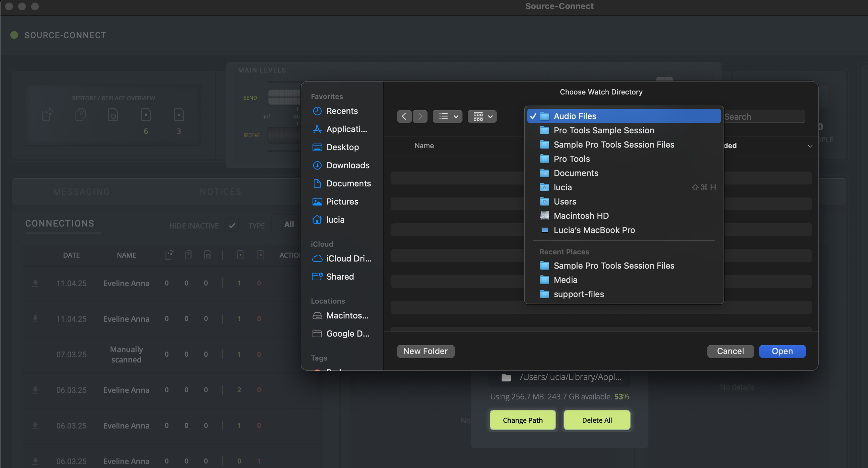Open the connection Type All dropdown
This screenshot has height=468, width=868.
point(289,225)
